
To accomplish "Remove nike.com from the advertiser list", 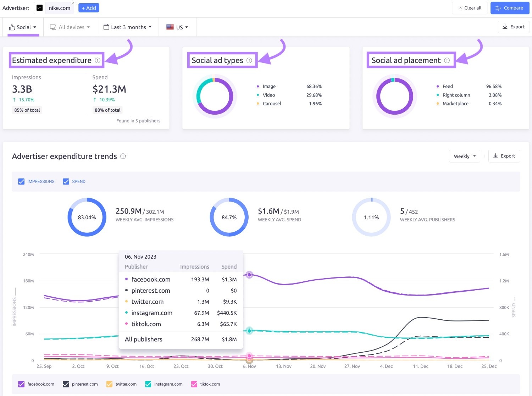I will coord(73,3).
